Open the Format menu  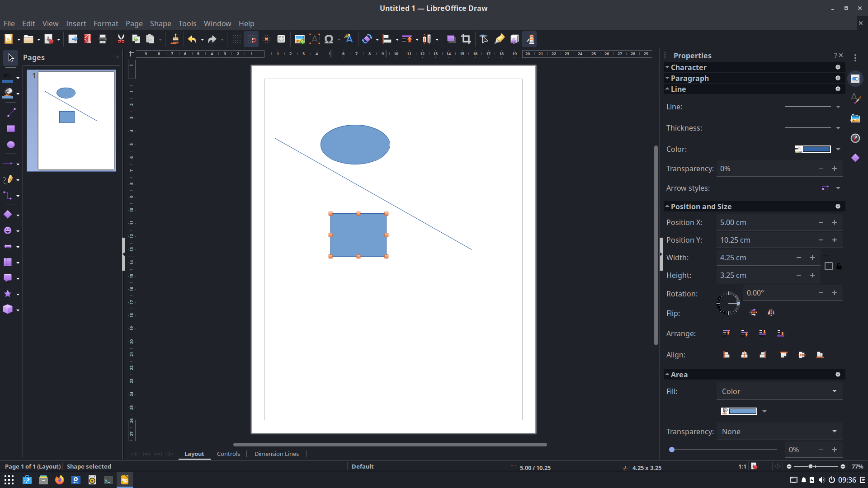pos(106,23)
